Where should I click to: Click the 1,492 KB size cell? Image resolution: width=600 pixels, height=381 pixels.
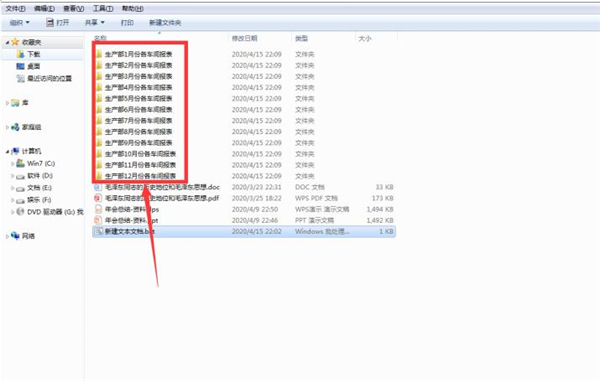pyautogui.click(x=380, y=220)
